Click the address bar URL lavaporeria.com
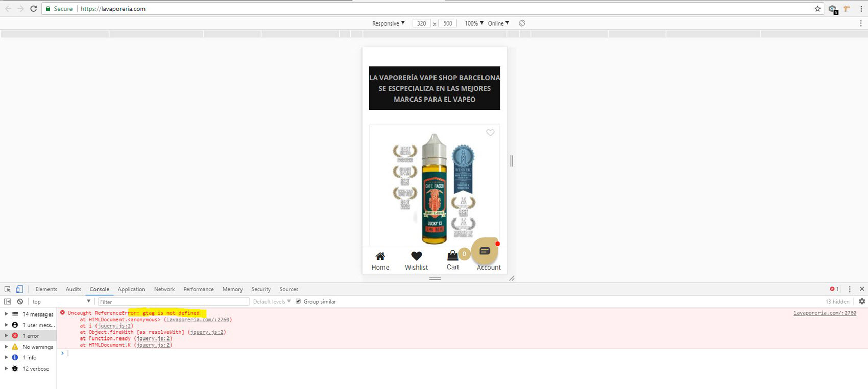868x389 pixels. (x=113, y=9)
